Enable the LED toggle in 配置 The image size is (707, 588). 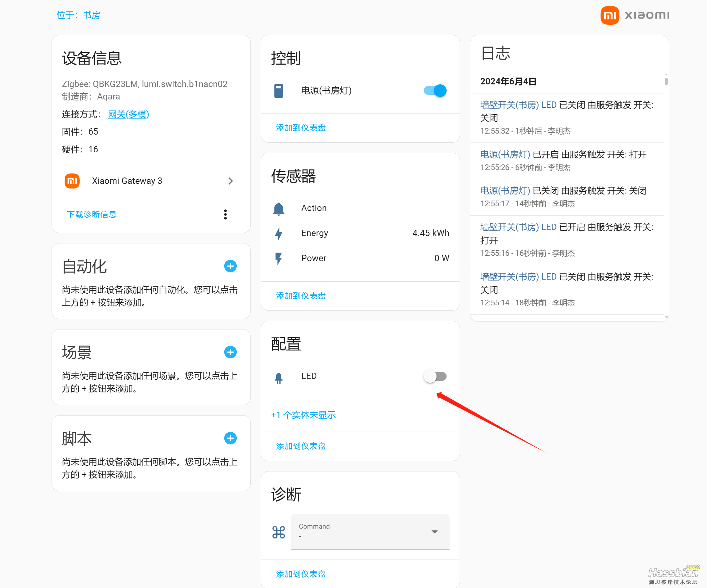(435, 376)
